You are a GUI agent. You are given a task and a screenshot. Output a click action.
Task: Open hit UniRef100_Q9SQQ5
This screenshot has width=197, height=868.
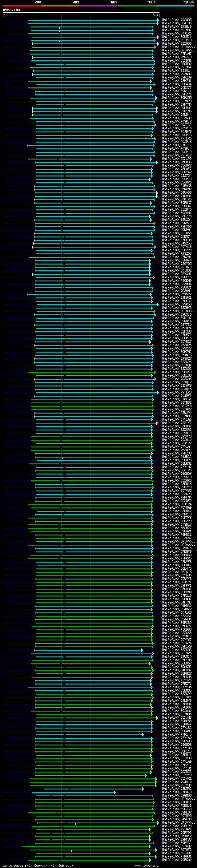[177, 20]
